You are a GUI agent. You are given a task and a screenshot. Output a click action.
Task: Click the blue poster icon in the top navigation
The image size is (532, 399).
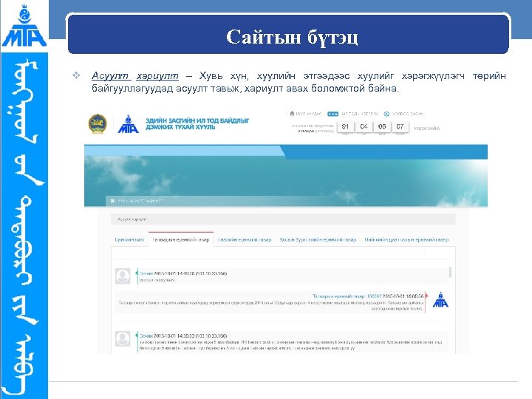(332, 114)
